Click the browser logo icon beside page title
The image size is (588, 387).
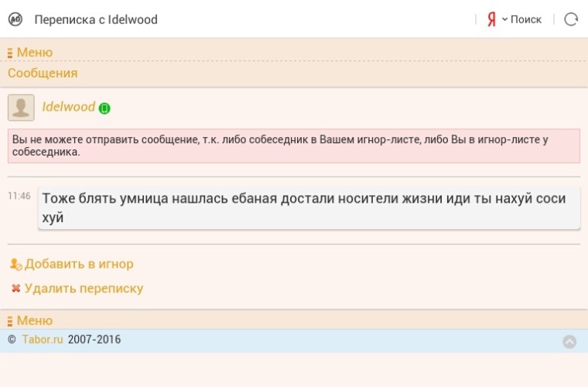click(x=15, y=19)
